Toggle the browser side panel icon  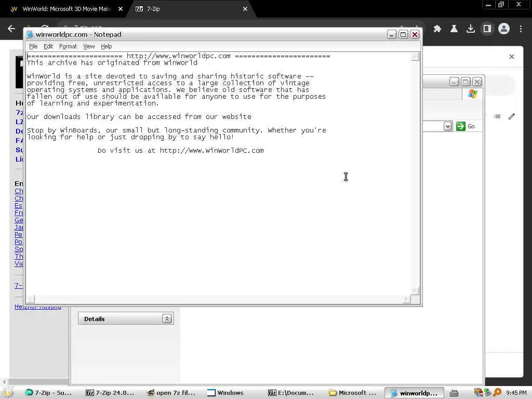[487, 29]
